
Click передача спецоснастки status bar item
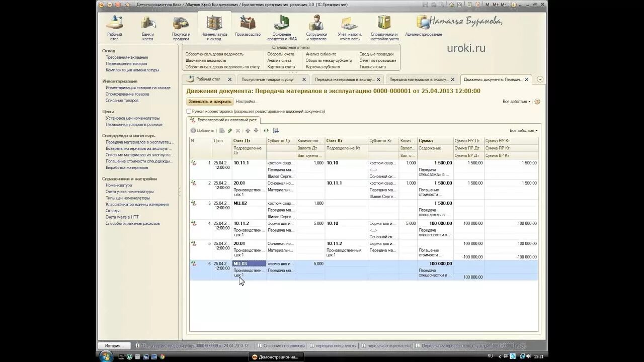[x=386, y=346]
